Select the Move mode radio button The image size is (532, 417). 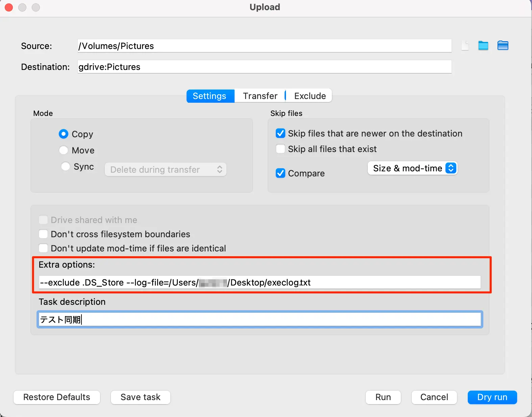click(x=64, y=150)
